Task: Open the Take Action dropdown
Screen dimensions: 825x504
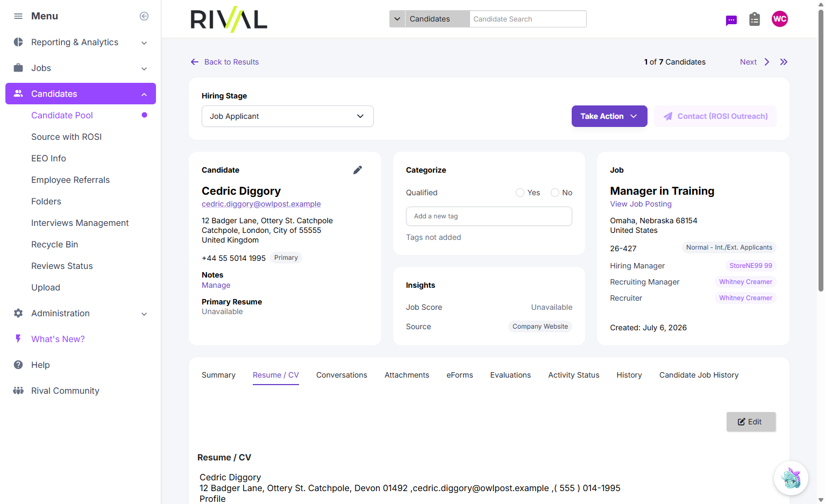Action: pyautogui.click(x=609, y=116)
